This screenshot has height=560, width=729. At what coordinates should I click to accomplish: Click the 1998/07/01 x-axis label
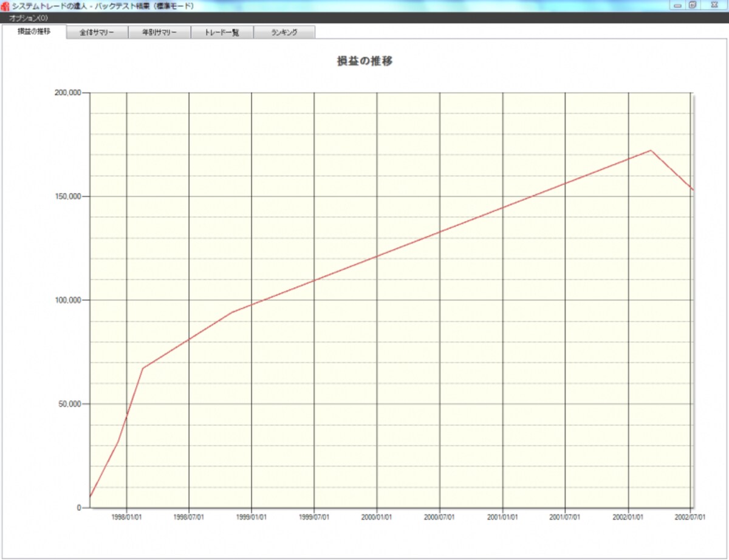click(189, 517)
